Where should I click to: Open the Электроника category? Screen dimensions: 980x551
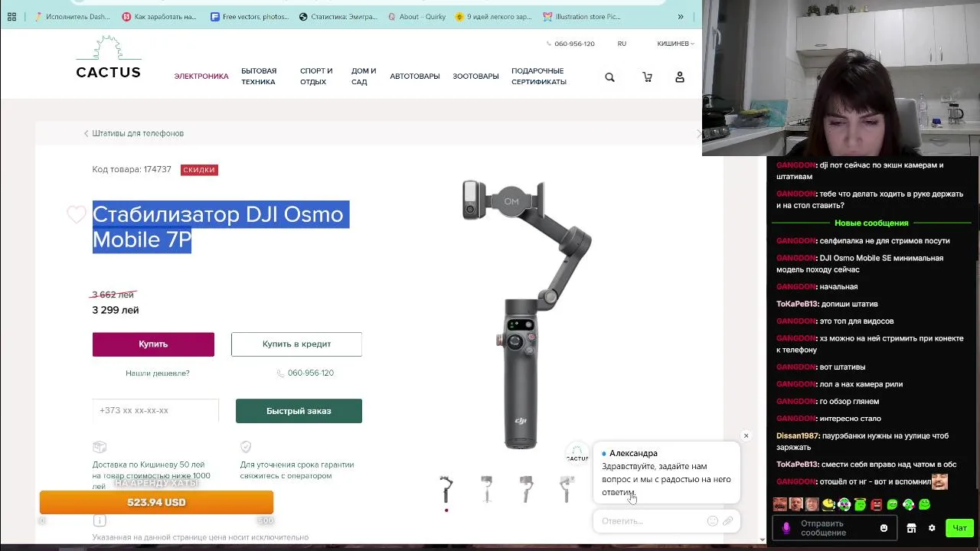pyautogui.click(x=201, y=77)
